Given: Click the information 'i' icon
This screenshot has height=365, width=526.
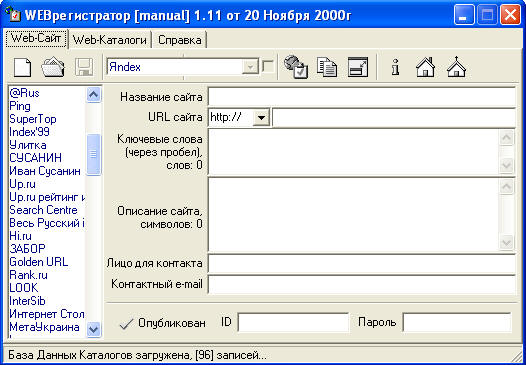Looking at the screenshot, I should click(x=396, y=67).
